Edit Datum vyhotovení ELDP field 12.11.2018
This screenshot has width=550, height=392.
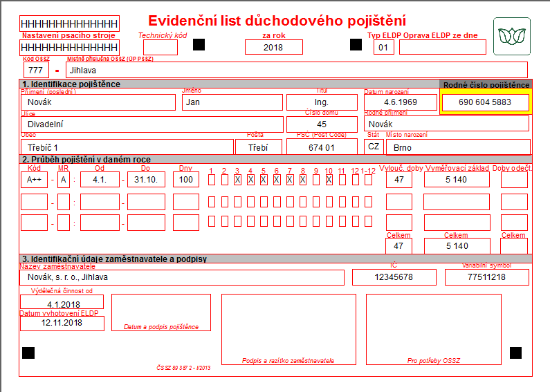pos(62,324)
